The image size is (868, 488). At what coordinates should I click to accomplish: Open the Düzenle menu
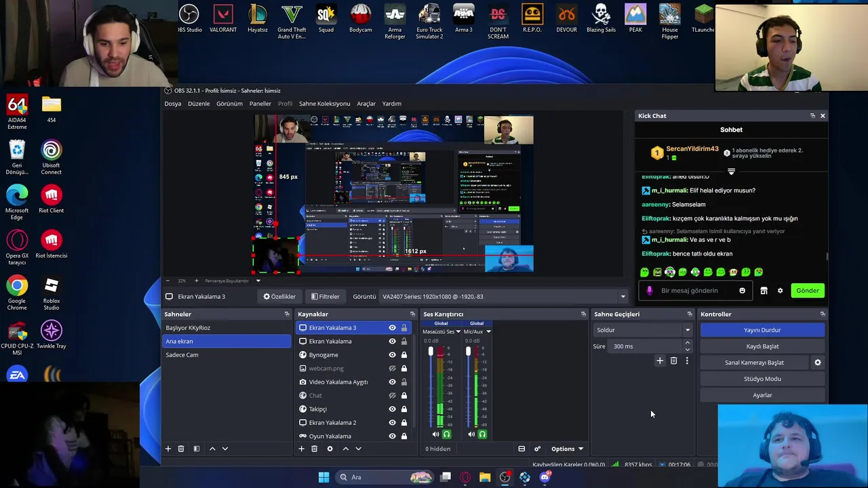199,104
